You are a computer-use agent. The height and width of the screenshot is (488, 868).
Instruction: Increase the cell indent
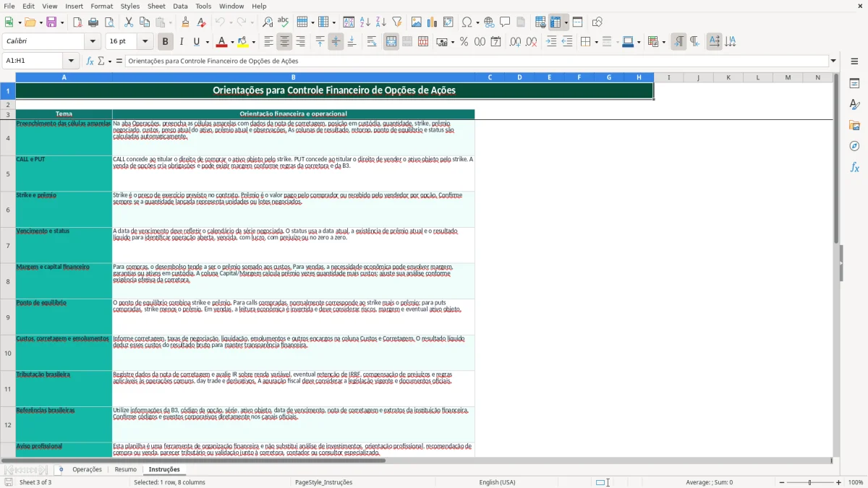point(551,42)
